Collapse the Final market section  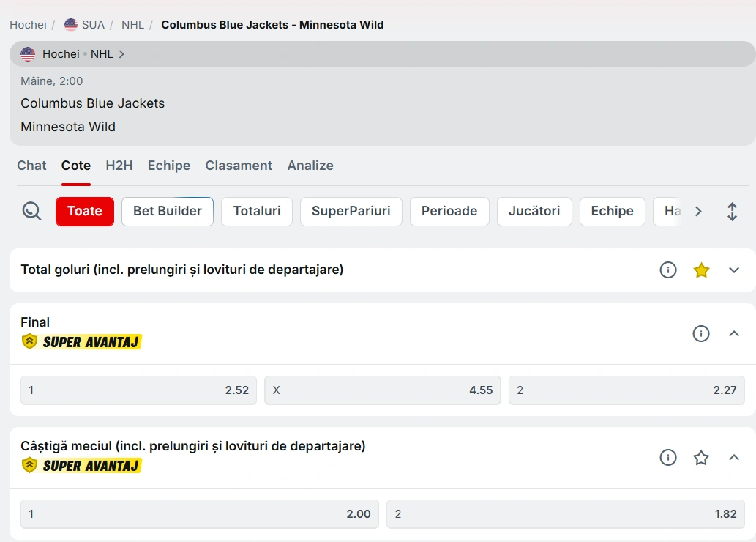(x=734, y=334)
